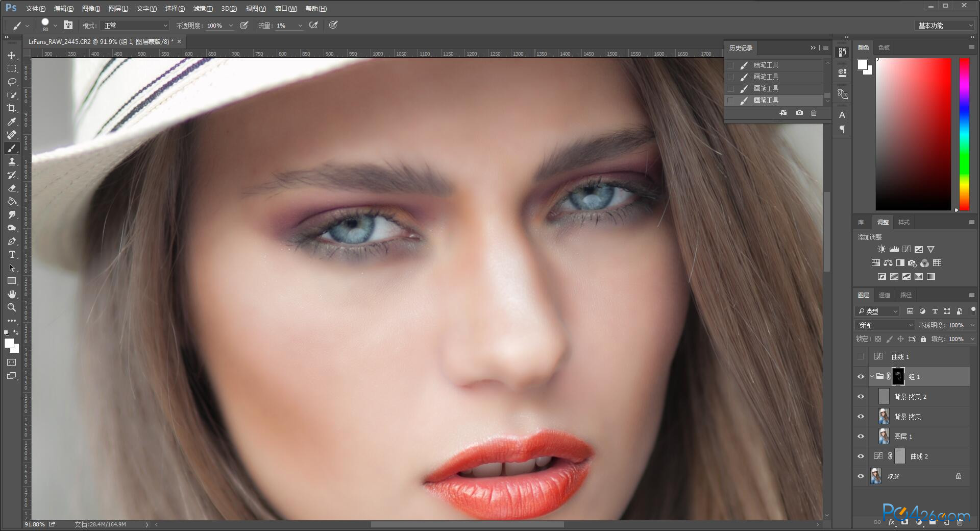Image resolution: width=980 pixels, height=531 pixels.
Task: Enable airbrush-style build-up
Action: 313,25
